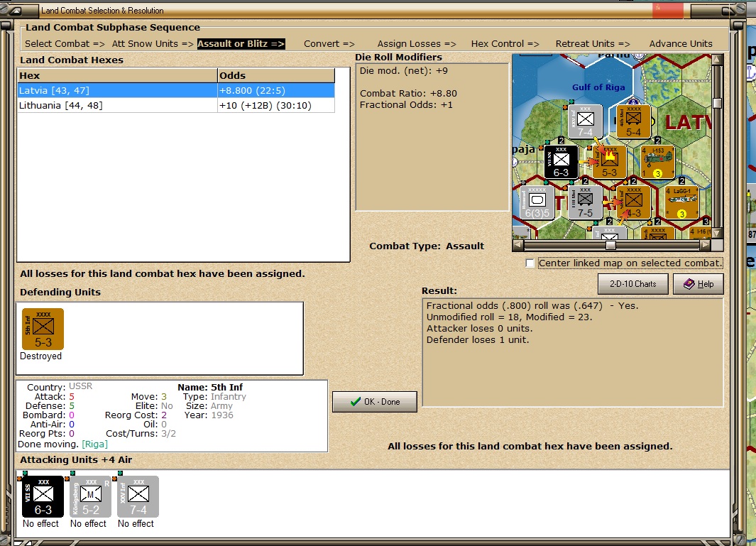This screenshot has width=756, height=546.
Task: Confirm with the OK - Done button
Action: coord(375,402)
